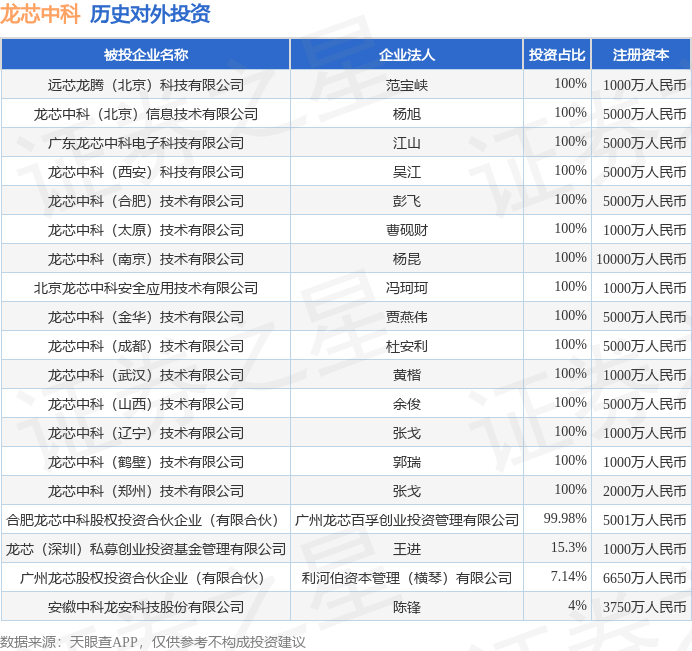Click the 15.3% investment ratio
The image size is (692, 651).
pyautogui.click(x=568, y=547)
